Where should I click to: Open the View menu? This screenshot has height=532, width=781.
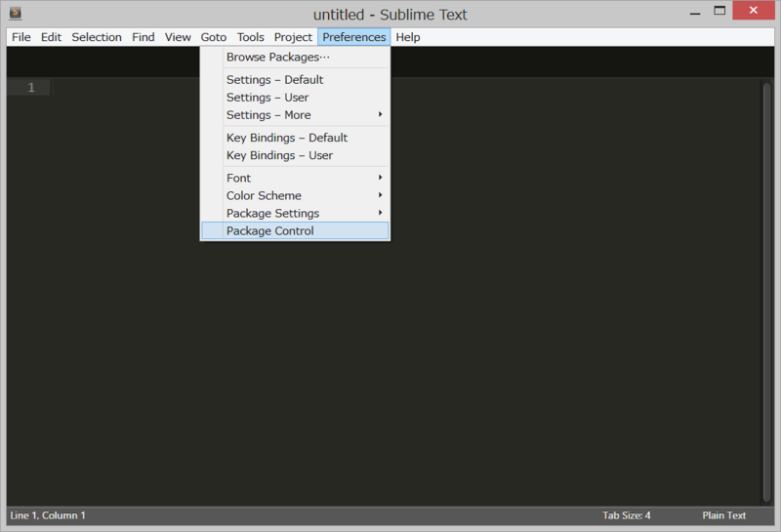[x=178, y=37]
